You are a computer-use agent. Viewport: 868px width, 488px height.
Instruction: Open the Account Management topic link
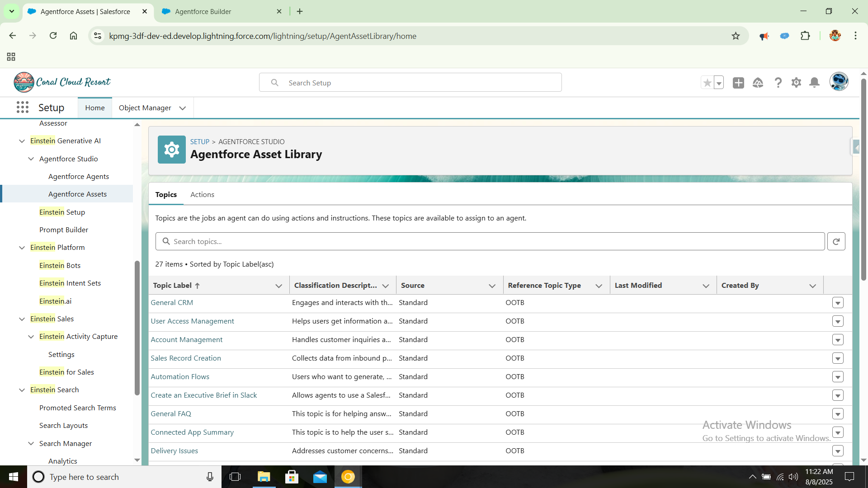point(186,340)
